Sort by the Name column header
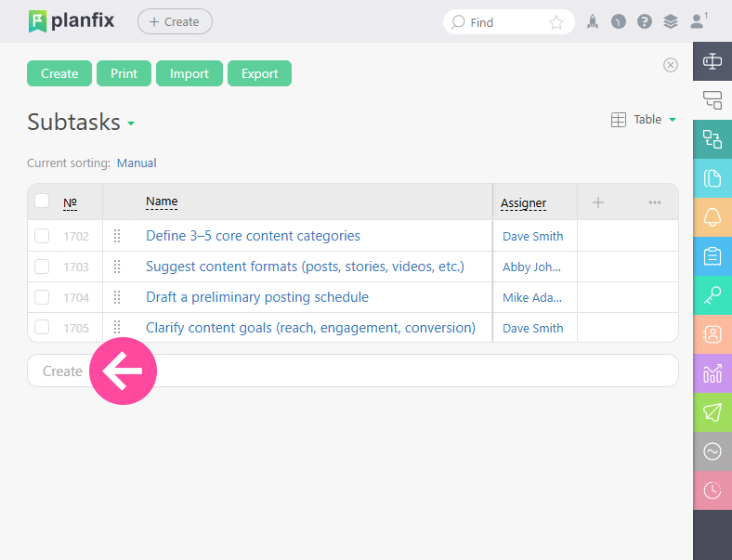The height and width of the screenshot is (560, 732). click(162, 202)
